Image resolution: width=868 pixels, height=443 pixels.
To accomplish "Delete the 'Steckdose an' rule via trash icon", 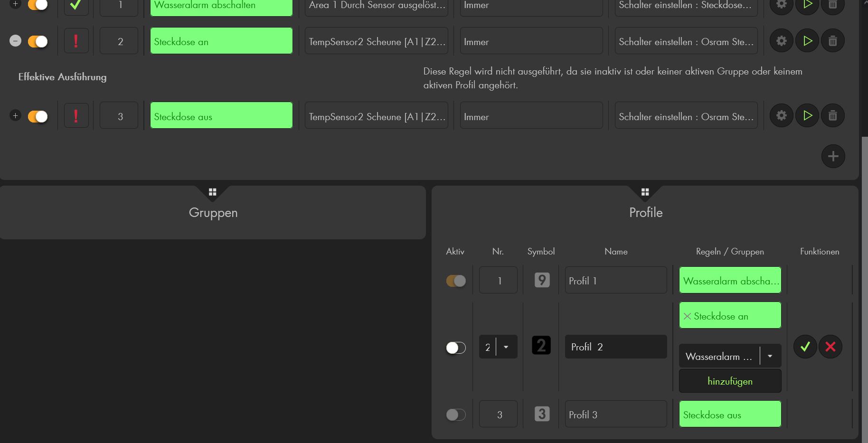I will [832, 41].
